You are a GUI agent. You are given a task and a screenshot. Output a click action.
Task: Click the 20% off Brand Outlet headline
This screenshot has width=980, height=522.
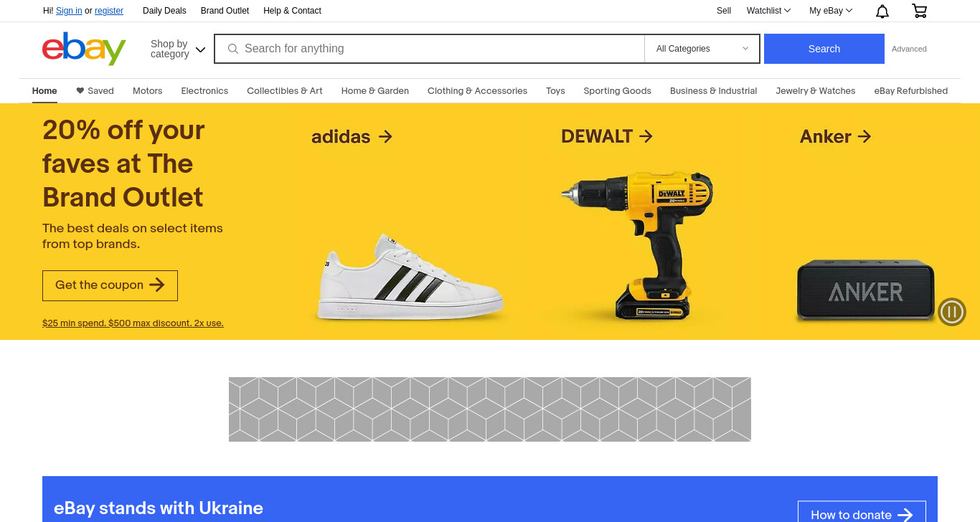[x=123, y=163]
